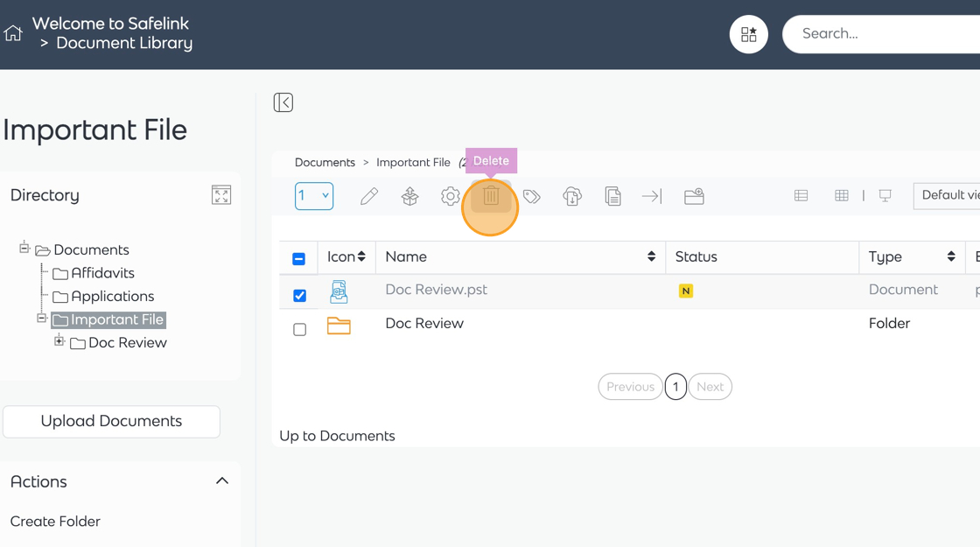The width and height of the screenshot is (980, 547).
Task: Click the Document type cell
Action: (903, 290)
